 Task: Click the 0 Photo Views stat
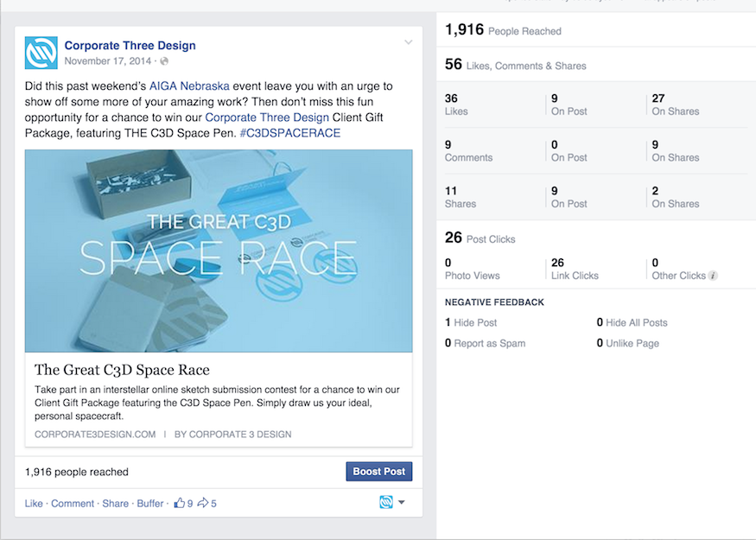pyautogui.click(x=473, y=269)
